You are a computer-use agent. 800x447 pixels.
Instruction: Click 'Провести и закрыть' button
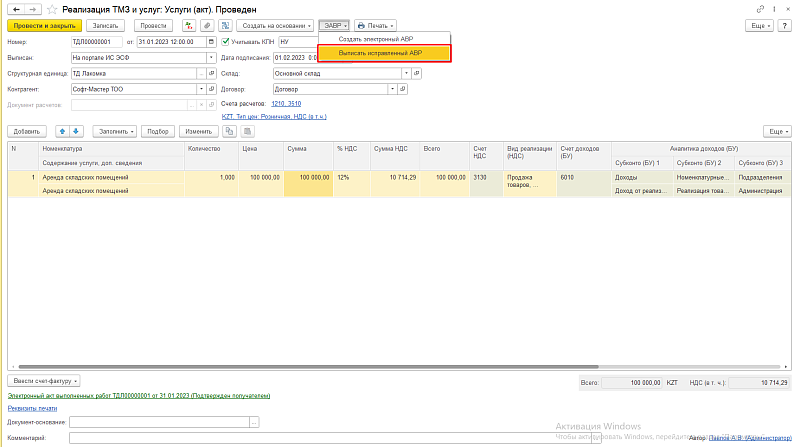tap(42, 24)
